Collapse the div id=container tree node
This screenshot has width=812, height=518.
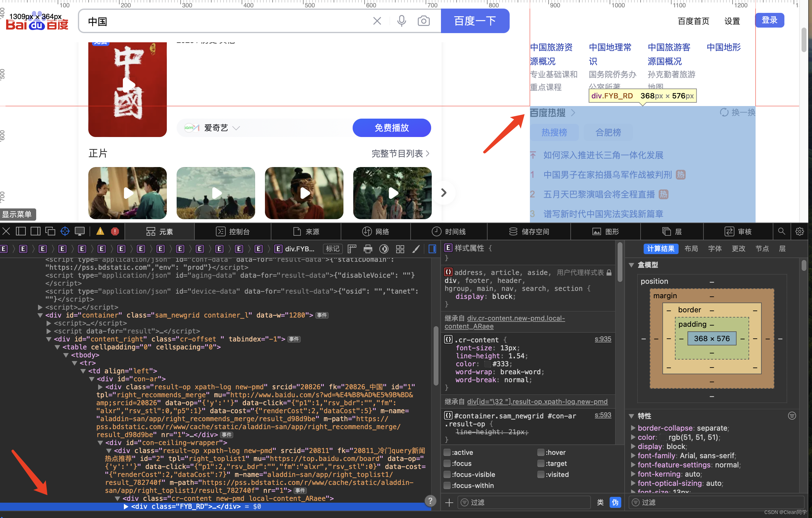40,315
